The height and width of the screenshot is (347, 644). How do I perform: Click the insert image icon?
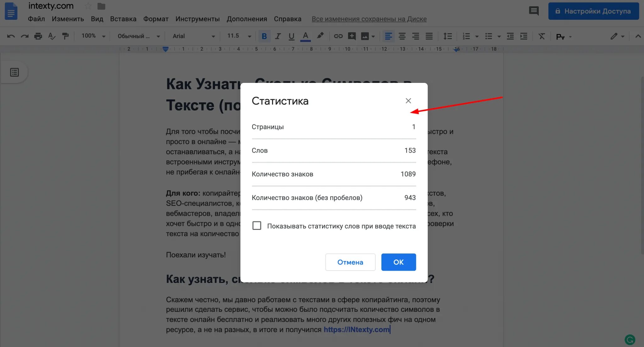click(365, 36)
